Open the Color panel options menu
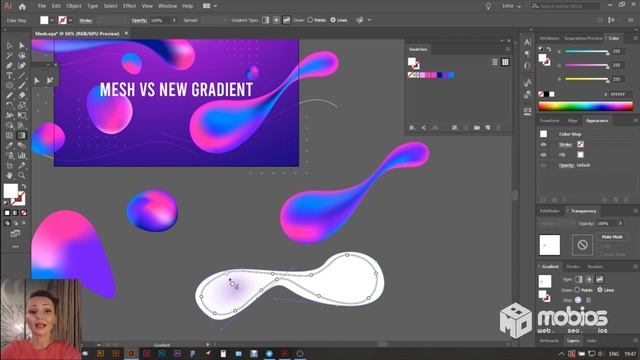Image resolution: width=640 pixels, height=360 pixels. 636,38
